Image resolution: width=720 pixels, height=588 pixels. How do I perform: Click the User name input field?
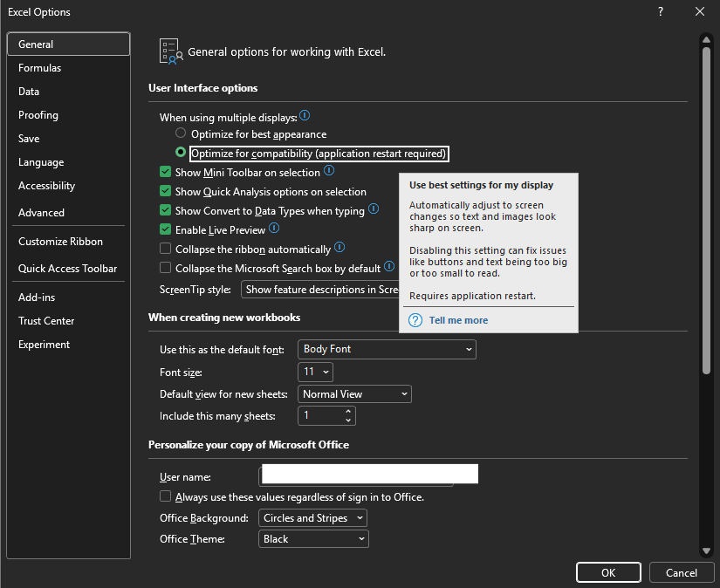(368, 475)
